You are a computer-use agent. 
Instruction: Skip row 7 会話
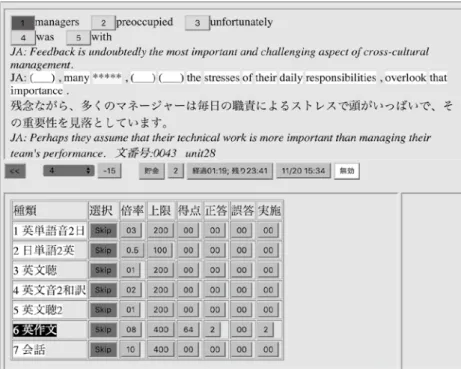(x=103, y=350)
